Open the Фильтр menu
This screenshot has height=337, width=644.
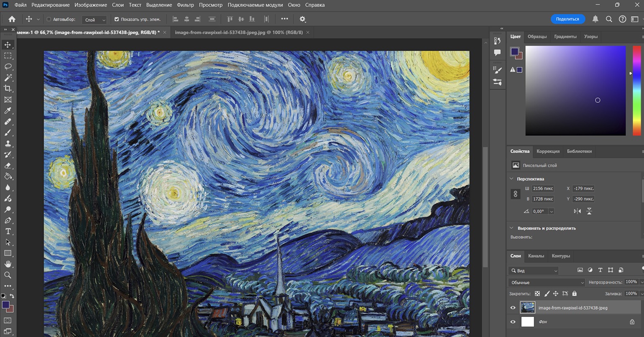click(x=185, y=5)
